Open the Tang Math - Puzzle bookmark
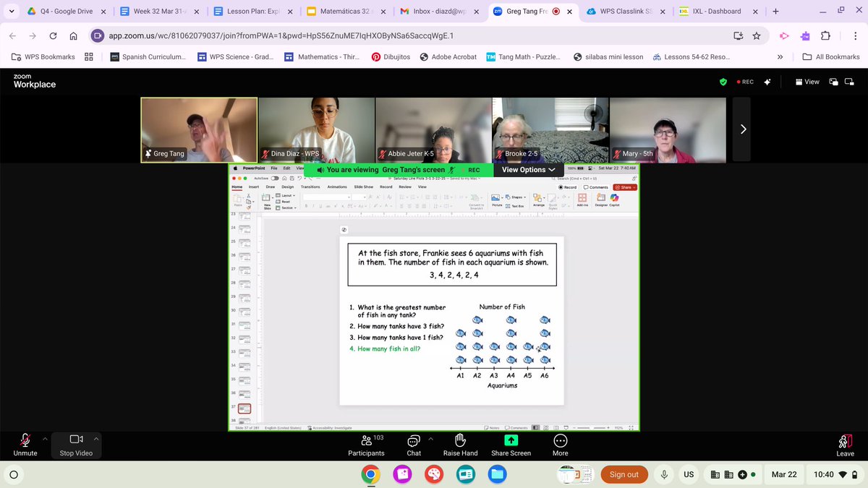 (524, 56)
